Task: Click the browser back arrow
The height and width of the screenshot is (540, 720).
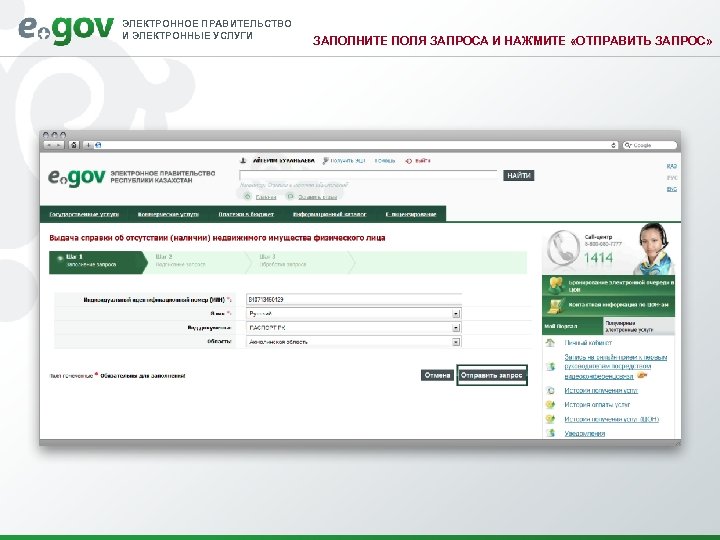Action: [x=48, y=145]
